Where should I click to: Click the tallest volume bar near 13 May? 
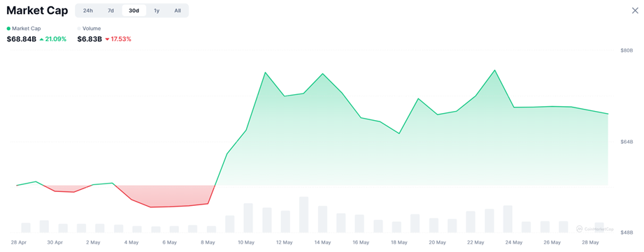click(303, 215)
